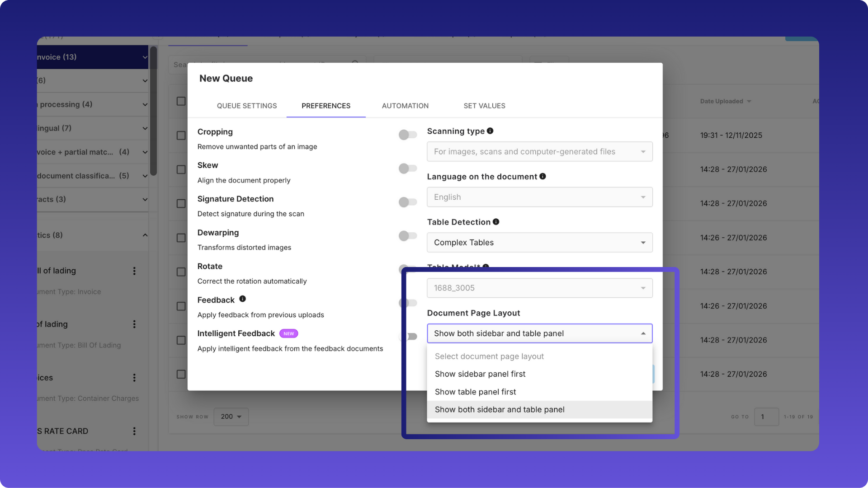The image size is (868, 488).
Task: Open the Table Detection Complex Tables dropdown
Action: coord(539,243)
